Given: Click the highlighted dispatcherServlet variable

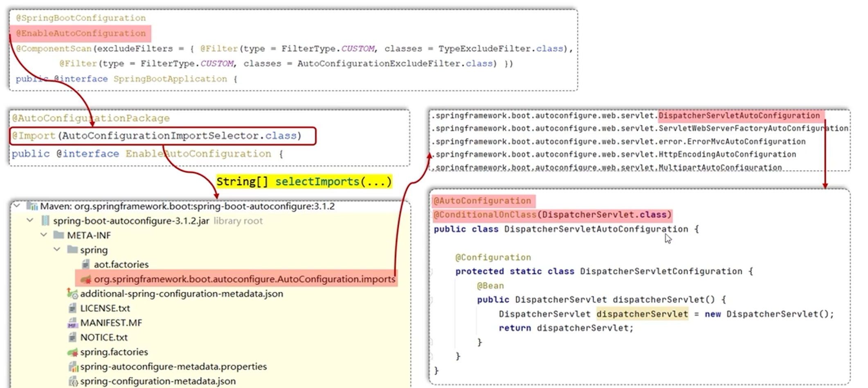Looking at the screenshot, I should coord(642,314).
